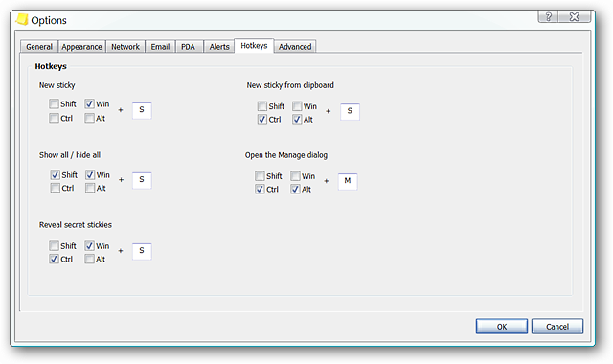Screen dimensions: 613x364
Task: Enable Shift for Reveal secret stickies
Action: [x=54, y=245]
